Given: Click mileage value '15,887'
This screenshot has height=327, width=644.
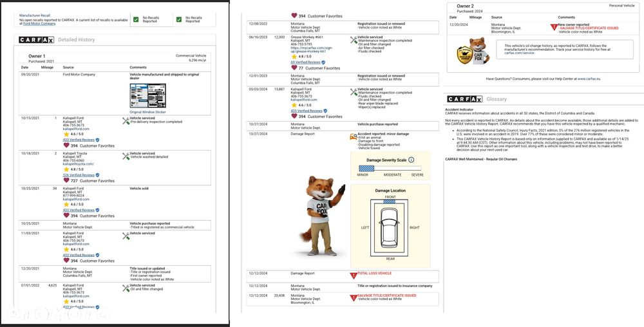Looking at the screenshot, I should coord(279,89).
